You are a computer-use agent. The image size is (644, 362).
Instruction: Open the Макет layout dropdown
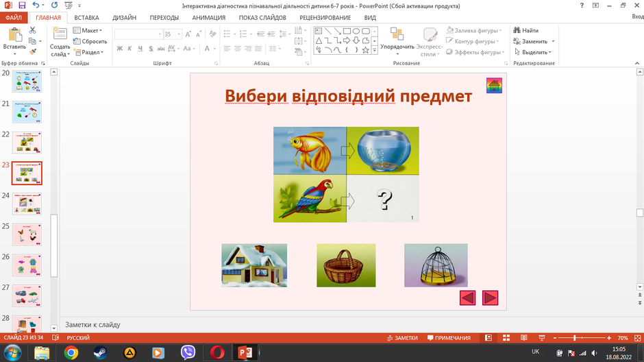click(88, 30)
